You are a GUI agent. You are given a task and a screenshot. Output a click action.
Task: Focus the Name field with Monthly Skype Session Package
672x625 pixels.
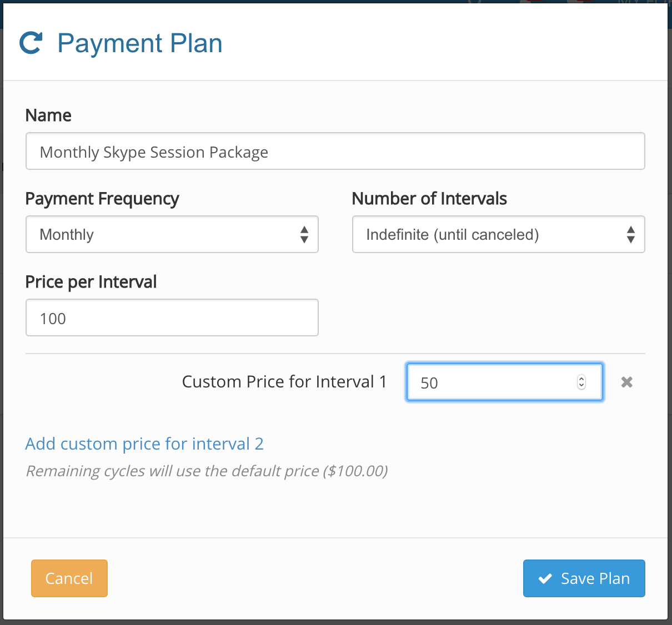point(335,151)
